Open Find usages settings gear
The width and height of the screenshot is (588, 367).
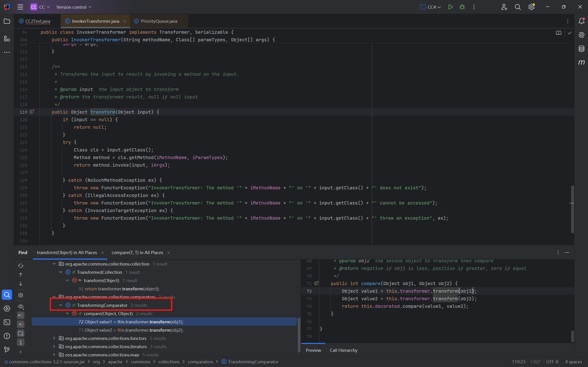coord(21,295)
